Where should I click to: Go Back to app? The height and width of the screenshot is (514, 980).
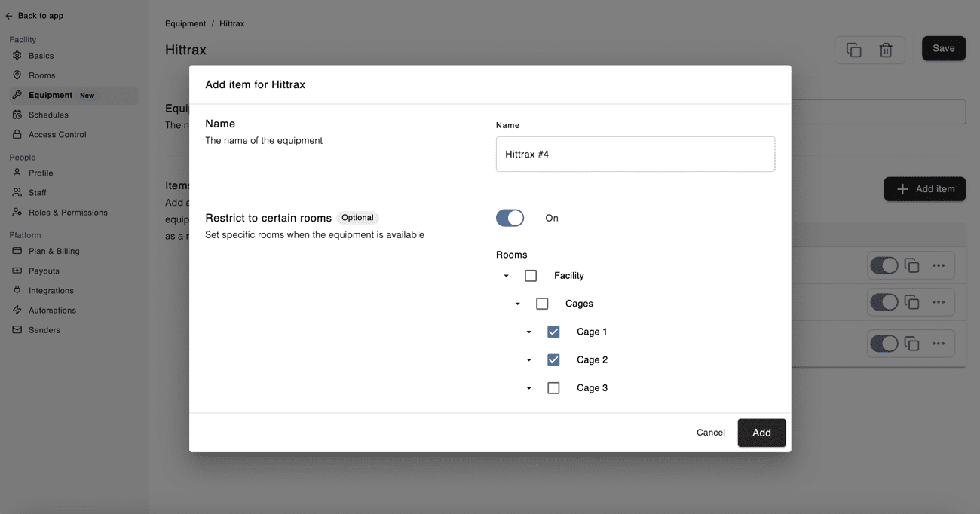click(x=35, y=16)
